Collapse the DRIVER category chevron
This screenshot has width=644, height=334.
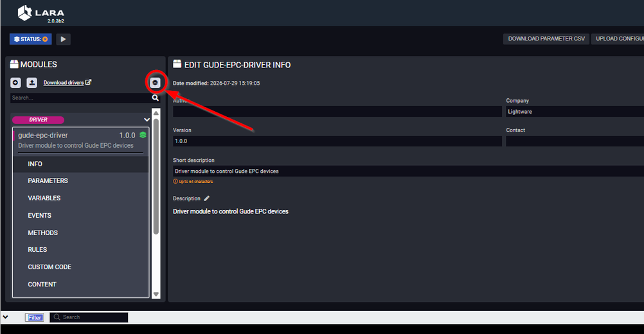[147, 120]
